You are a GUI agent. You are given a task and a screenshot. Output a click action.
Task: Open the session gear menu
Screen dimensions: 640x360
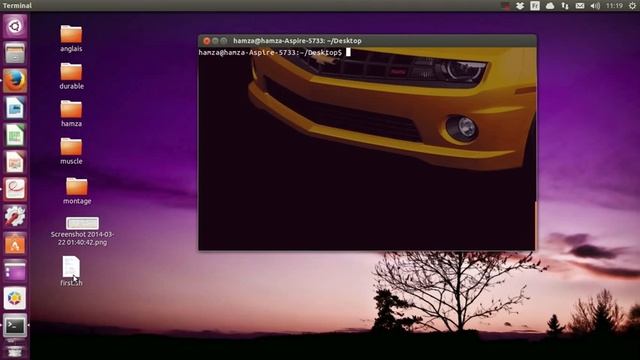[632, 6]
